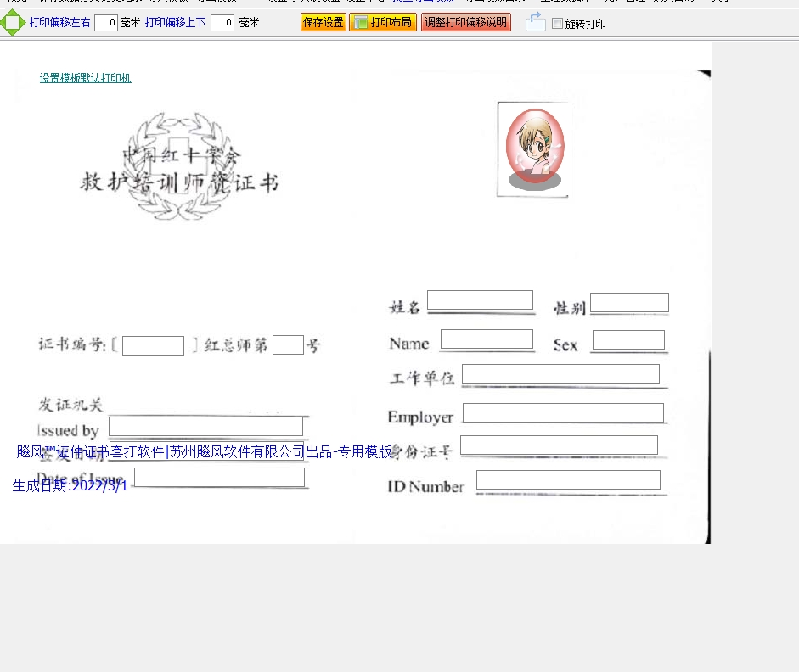Click the 工作单位 input field
799x672 pixels.
(560, 374)
